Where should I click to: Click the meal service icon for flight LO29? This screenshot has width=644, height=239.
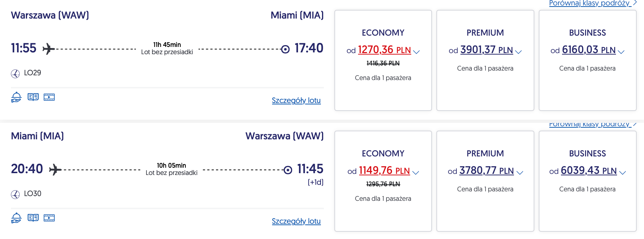tap(16, 97)
